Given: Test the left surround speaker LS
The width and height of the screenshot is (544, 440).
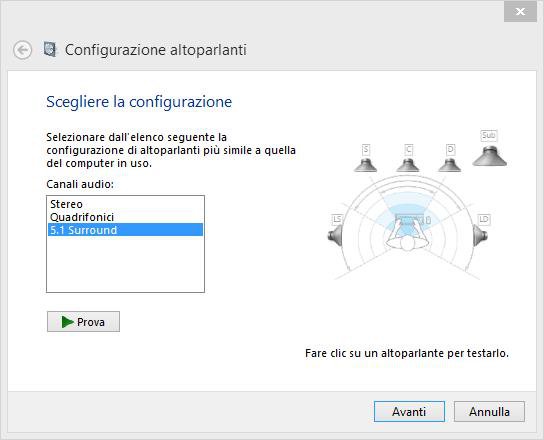Looking at the screenshot, I should point(335,235).
